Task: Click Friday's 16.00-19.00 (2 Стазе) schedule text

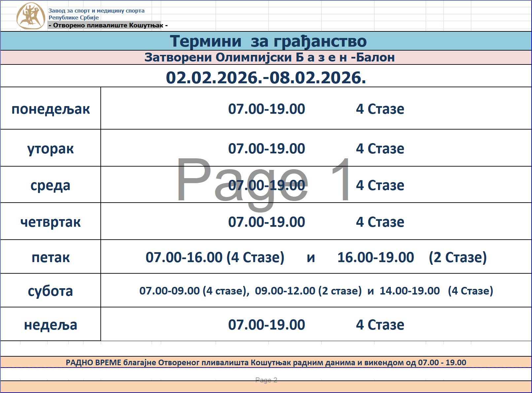Action: [411, 257]
